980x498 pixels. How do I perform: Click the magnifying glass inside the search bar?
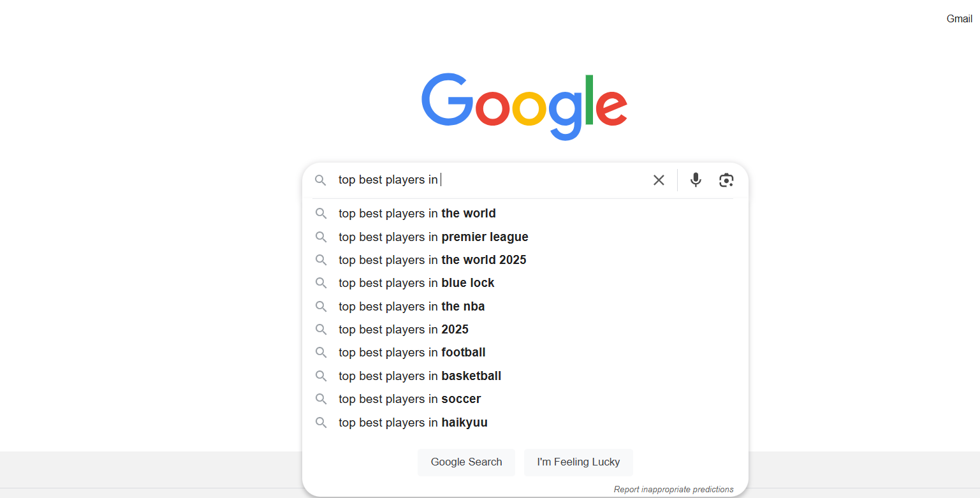[x=321, y=180]
